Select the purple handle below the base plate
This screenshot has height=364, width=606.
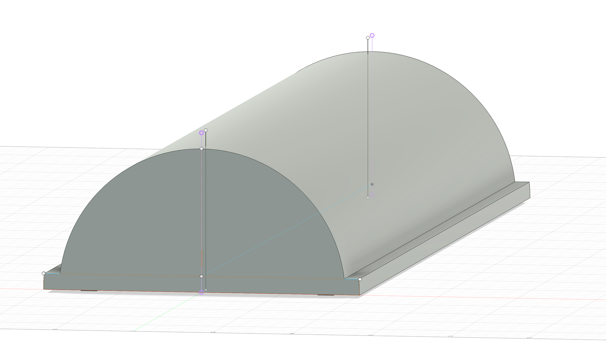tap(201, 293)
